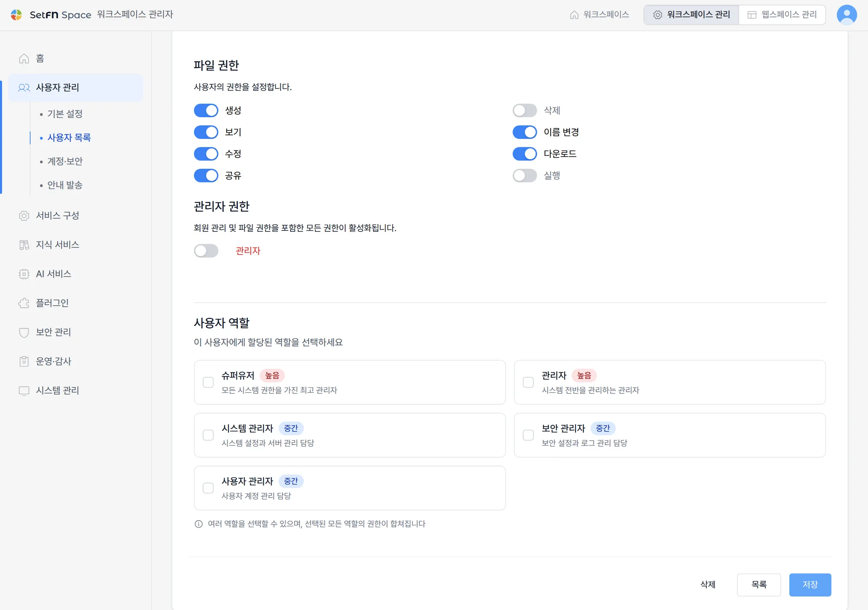Toggle the 공유 permission switch
This screenshot has height=610, width=868.
tap(206, 176)
